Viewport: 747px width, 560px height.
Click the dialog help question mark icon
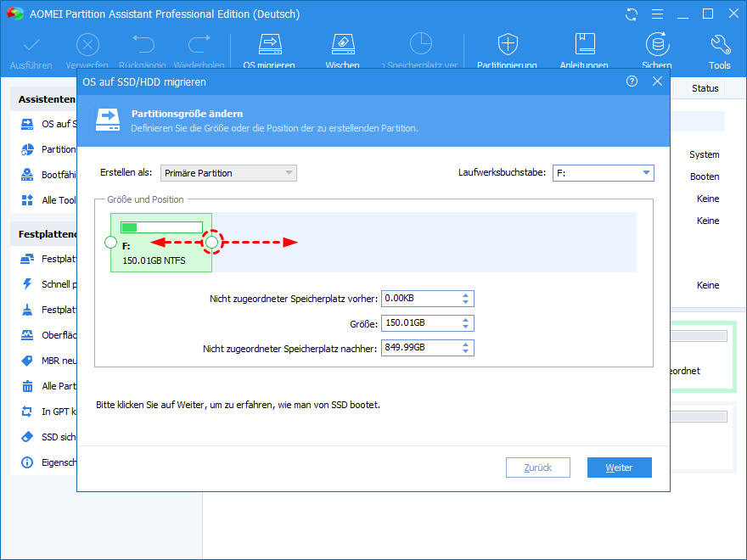[632, 81]
